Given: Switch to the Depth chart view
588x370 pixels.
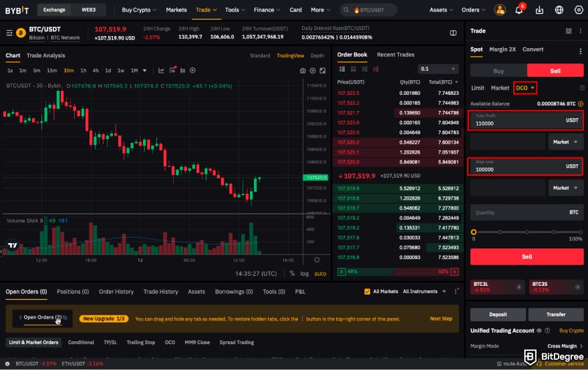Looking at the screenshot, I should [x=317, y=55].
